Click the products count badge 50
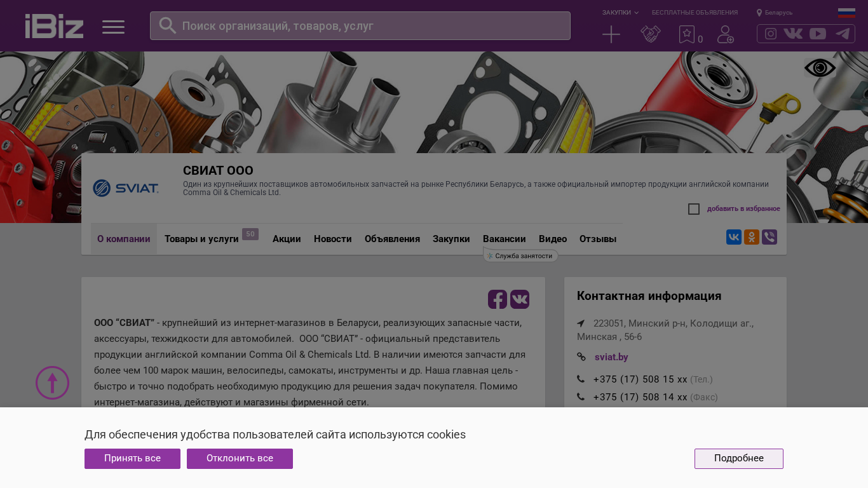 tap(250, 234)
